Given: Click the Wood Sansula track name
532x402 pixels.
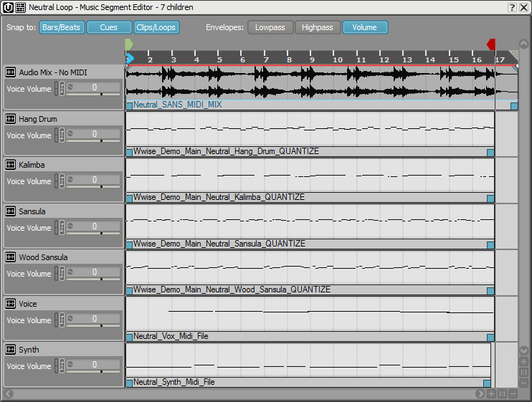Looking at the screenshot, I should coord(43,257).
